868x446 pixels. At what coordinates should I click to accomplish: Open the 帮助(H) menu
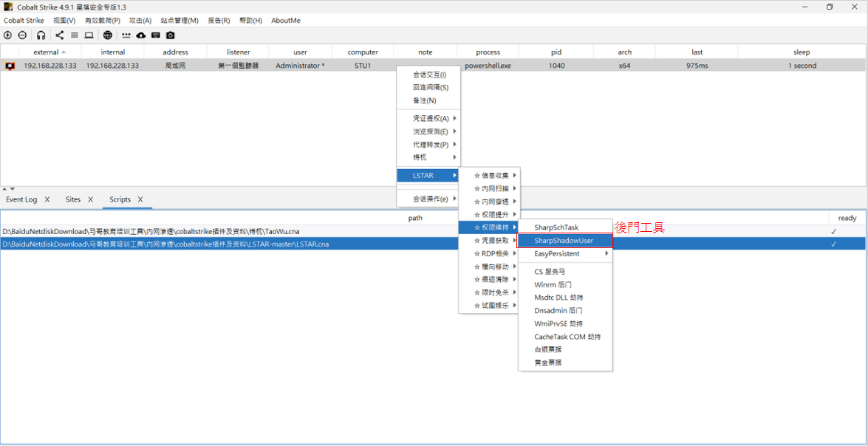coord(250,21)
